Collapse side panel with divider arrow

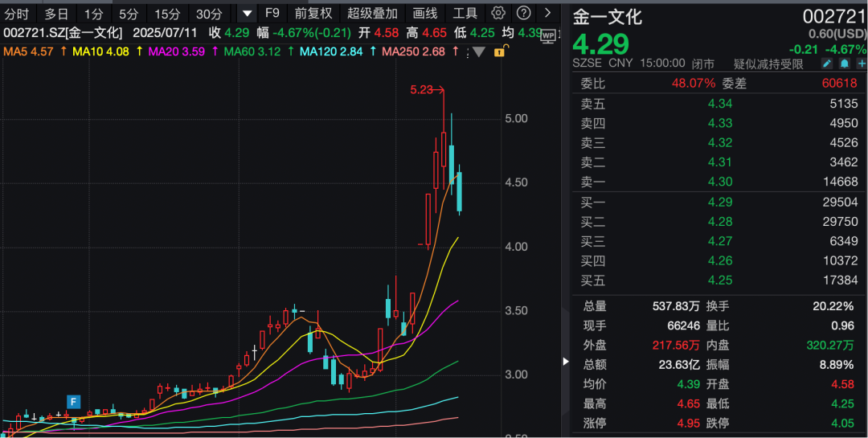point(564,361)
